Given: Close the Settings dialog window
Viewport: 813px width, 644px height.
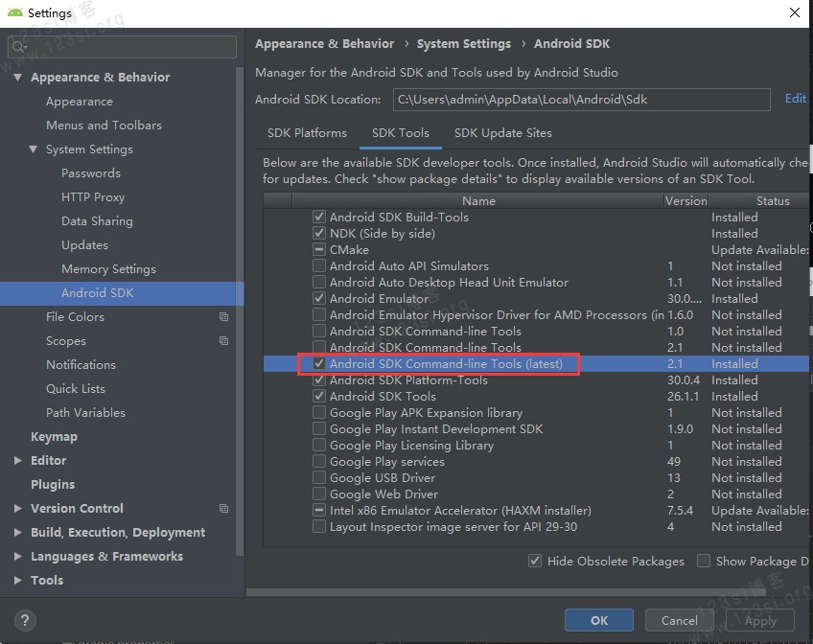Looking at the screenshot, I should (x=795, y=12).
